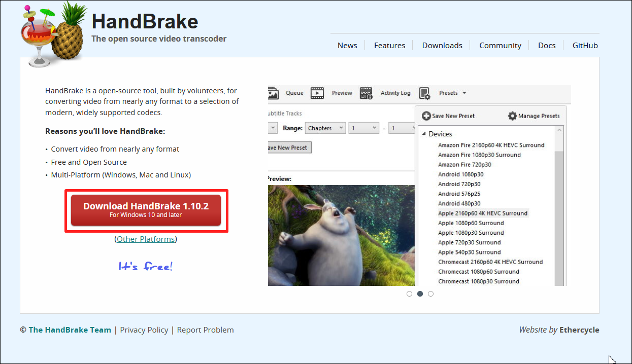This screenshot has width=632, height=364.
Task: Select Android 480p30 preset
Action: point(459,204)
